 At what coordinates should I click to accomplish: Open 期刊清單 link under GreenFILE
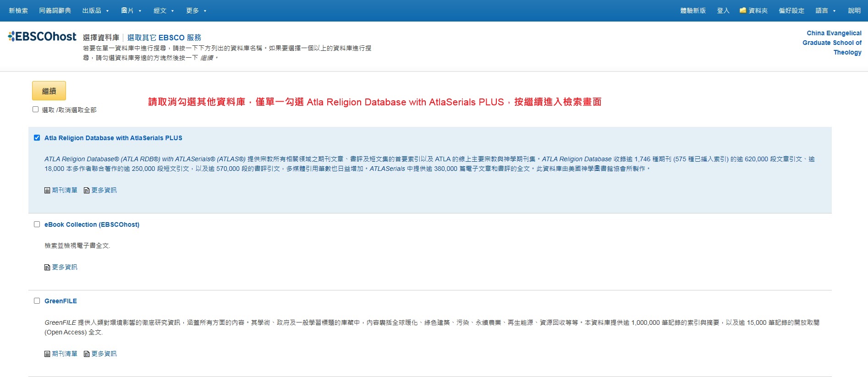[x=65, y=354]
